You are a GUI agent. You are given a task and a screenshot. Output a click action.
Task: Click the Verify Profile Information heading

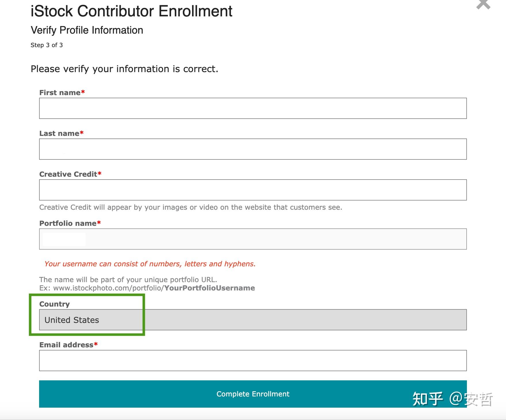point(87,30)
